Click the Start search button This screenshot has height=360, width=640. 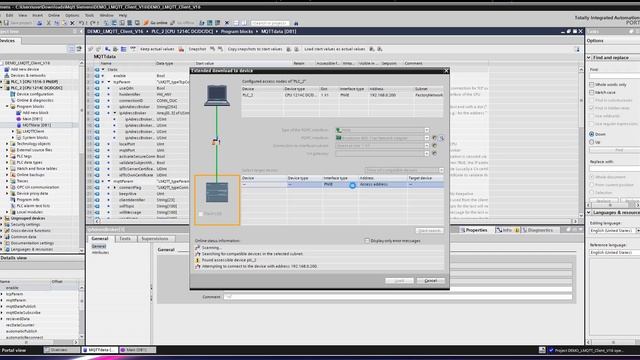coord(429,231)
